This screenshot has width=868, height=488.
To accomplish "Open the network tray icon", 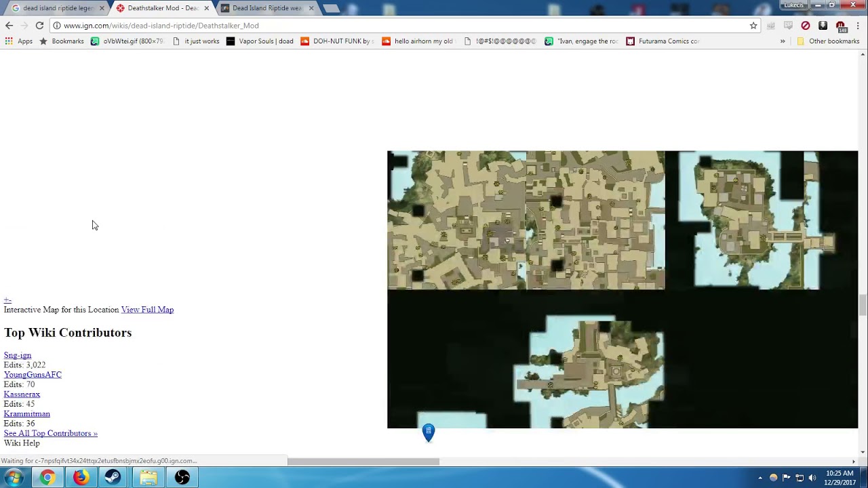I will pyautogui.click(x=800, y=478).
